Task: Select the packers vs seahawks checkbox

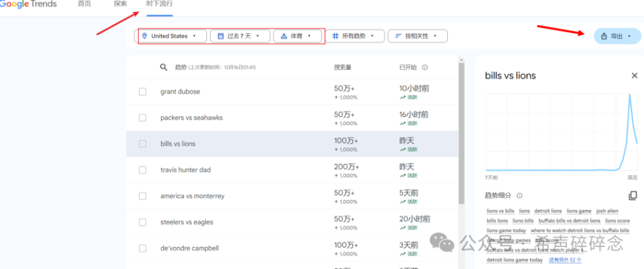Action: (x=143, y=118)
